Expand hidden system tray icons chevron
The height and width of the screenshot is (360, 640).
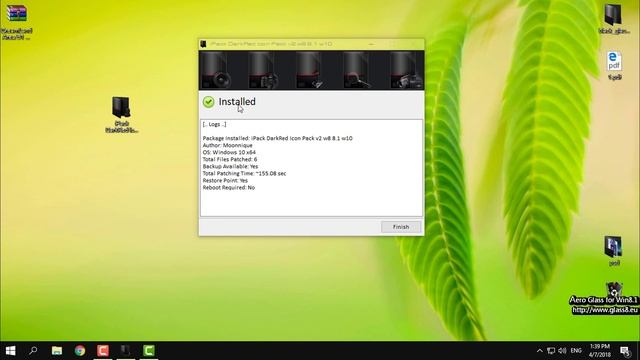coord(540,351)
